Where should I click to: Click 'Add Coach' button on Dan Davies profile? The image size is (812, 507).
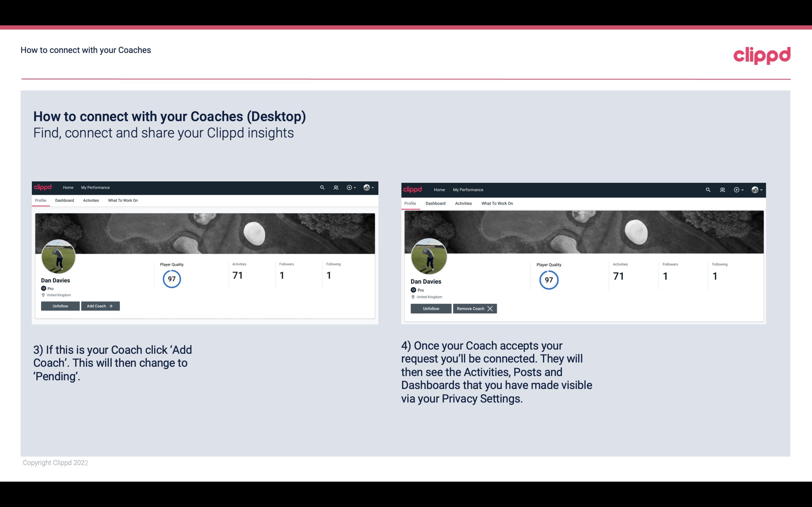99,306
